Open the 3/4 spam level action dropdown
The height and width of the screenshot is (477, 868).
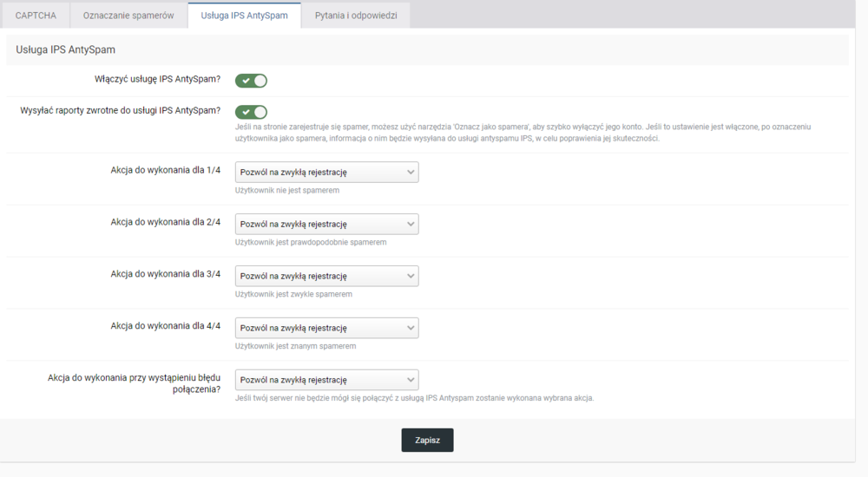326,277
